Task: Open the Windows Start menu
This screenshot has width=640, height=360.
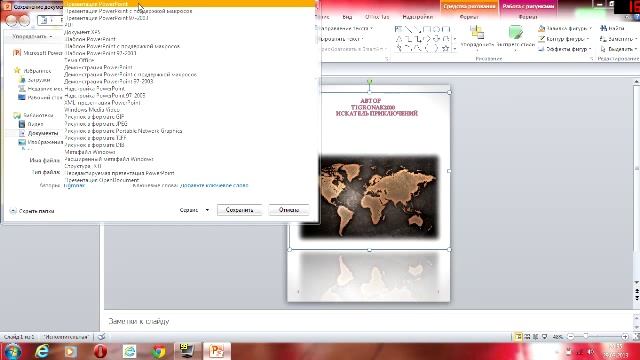Action: click(x=12, y=351)
